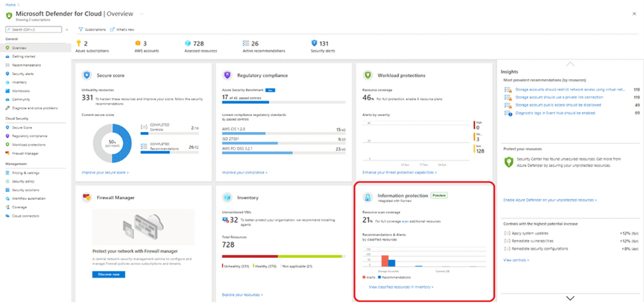This screenshot has width=644, height=304.
Task: Click the Completed Controls progress bar
Action: click(170, 133)
